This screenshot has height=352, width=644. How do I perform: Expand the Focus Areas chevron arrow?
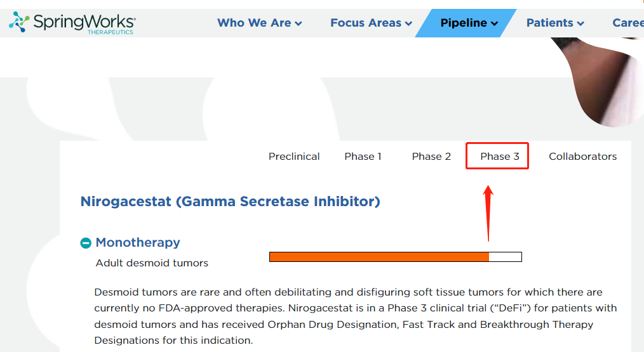(x=408, y=24)
